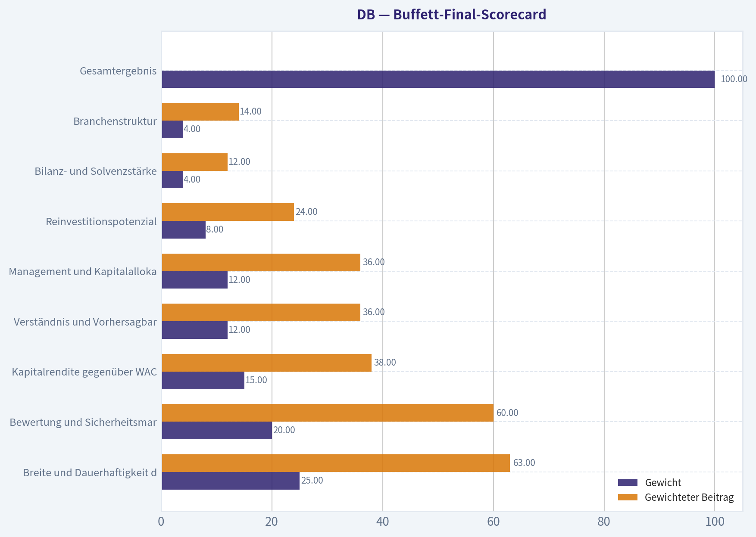Click the chart title DB — Buffett-Final-Scorecard
756x537 pixels.
point(451,15)
